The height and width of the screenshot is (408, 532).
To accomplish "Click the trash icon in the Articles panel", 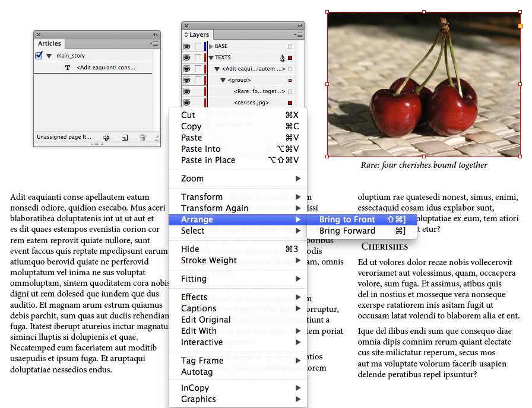I will (142, 138).
